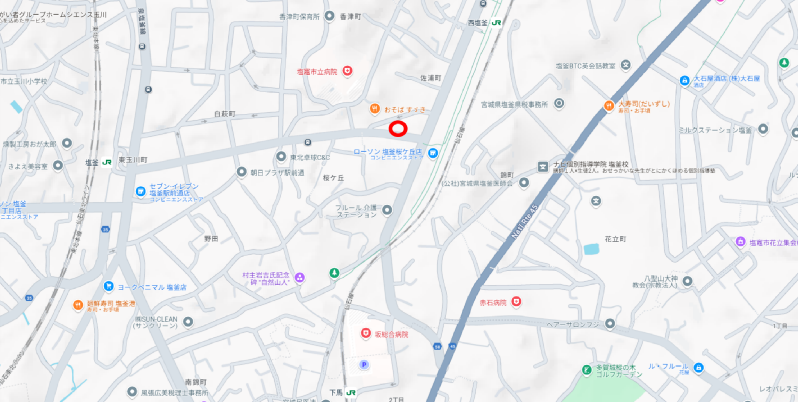Select the 廻鮮寿司 塩釜港 restaurant icon
Image resolution: width=798 pixels, height=402 pixels.
[x=78, y=305]
